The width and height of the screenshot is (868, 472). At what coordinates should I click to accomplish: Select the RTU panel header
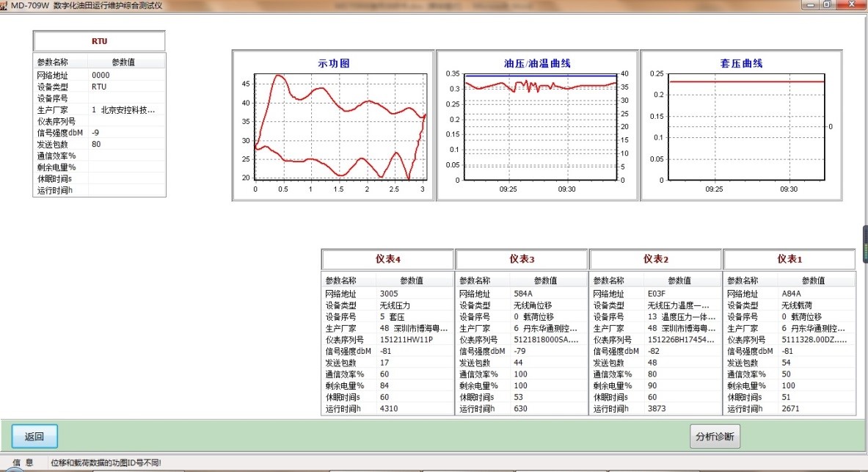pos(99,41)
